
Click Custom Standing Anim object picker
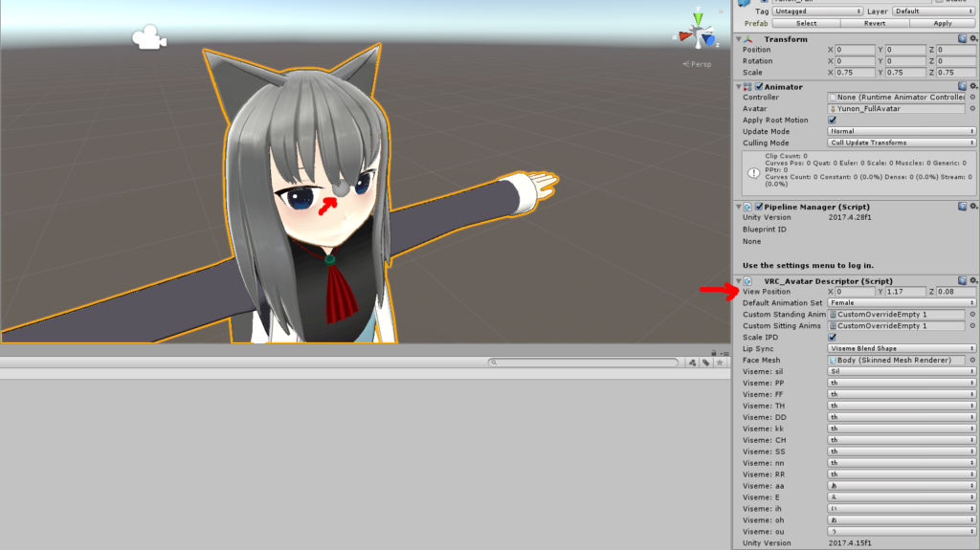point(972,315)
